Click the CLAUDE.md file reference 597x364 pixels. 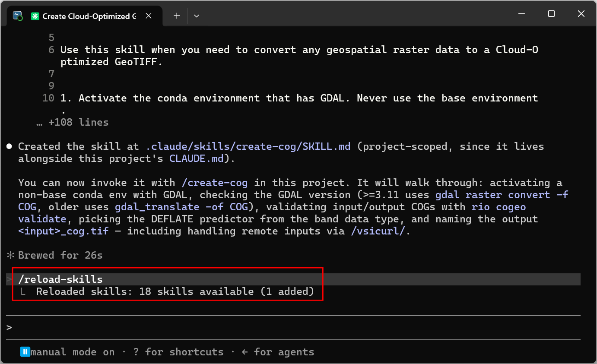pos(196,158)
